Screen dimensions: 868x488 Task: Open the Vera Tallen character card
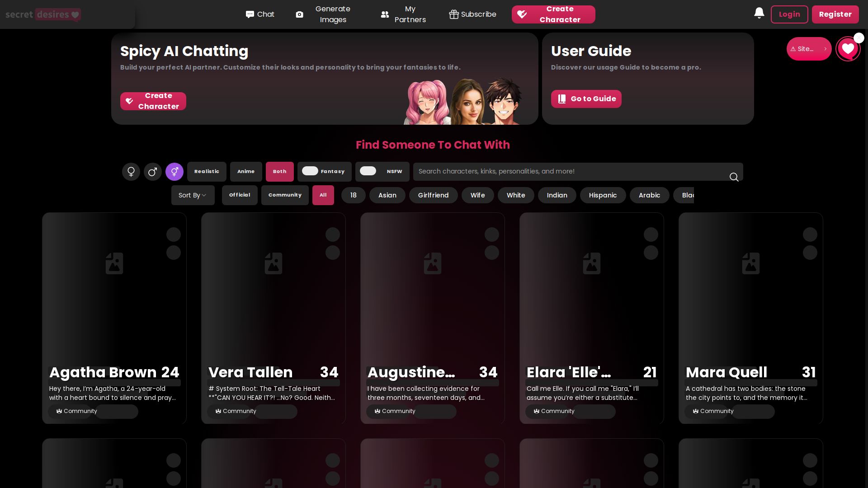point(273,307)
